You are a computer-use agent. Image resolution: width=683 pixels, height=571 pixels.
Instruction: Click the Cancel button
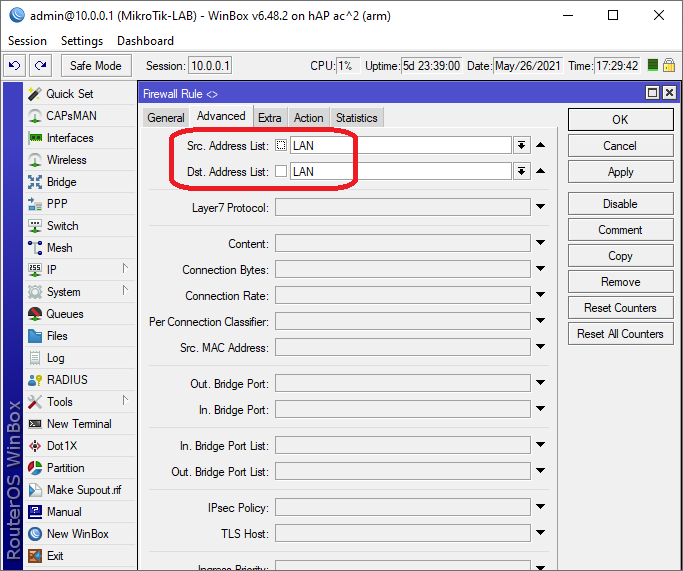tap(620, 146)
